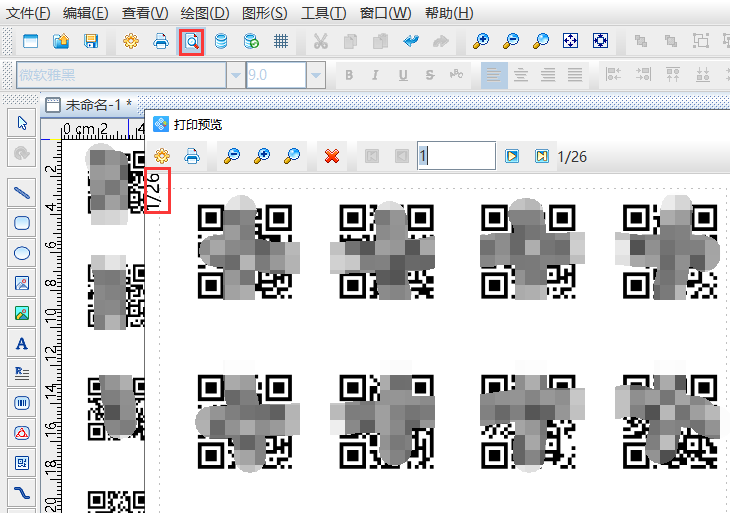The image size is (730, 513).
Task: Zoom out using main toolbar magnifier minus
Action: click(x=511, y=41)
